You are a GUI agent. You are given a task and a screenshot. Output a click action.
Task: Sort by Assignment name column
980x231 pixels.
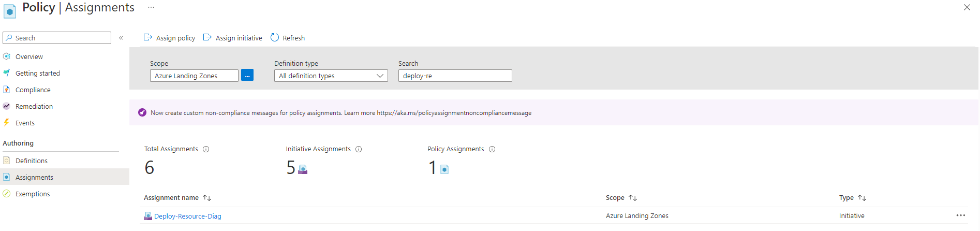pos(177,198)
